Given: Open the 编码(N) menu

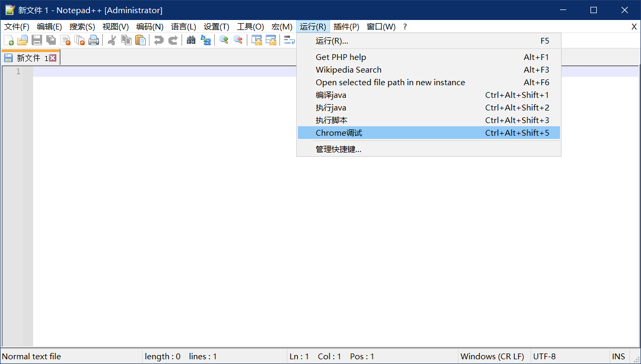Looking at the screenshot, I should pos(150,27).
